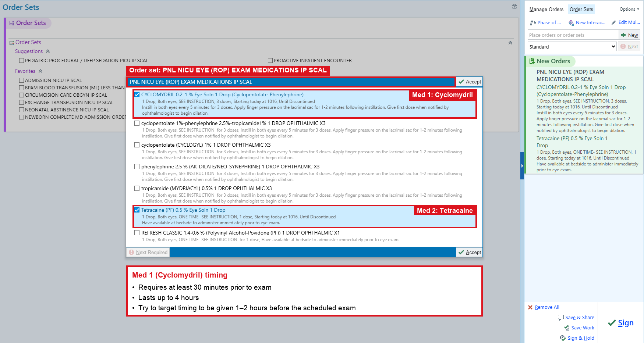Click the Edit Multiple pencil icon
The width and height of the screenshot is (644, 343).
[x=614, y=22]
